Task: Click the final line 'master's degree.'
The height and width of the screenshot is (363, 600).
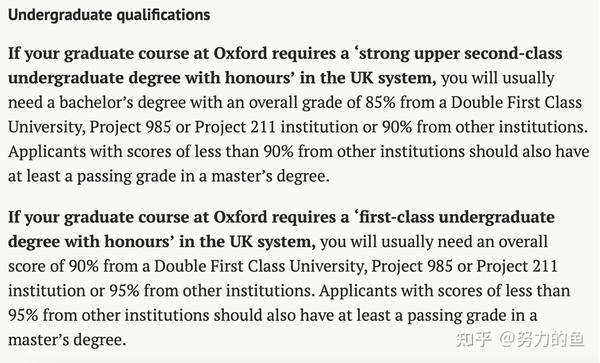Action: click(67, 340)
